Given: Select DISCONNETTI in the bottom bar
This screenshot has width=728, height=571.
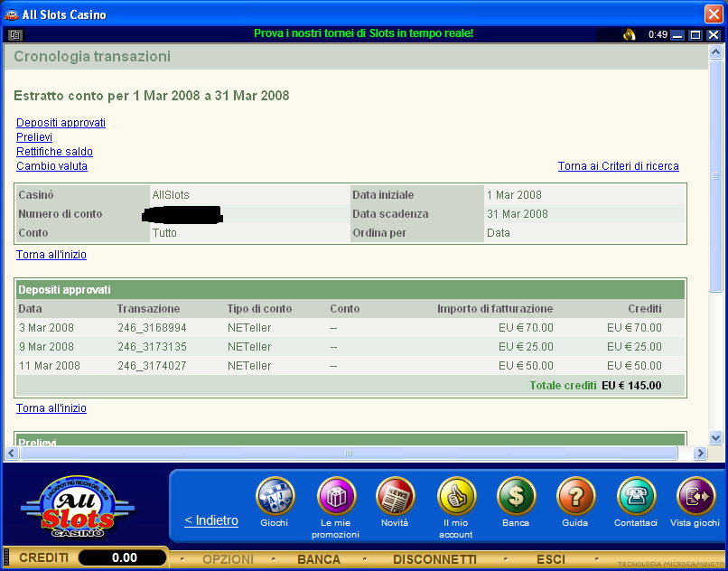Looking at the screenshot, I should pos(434,559).
